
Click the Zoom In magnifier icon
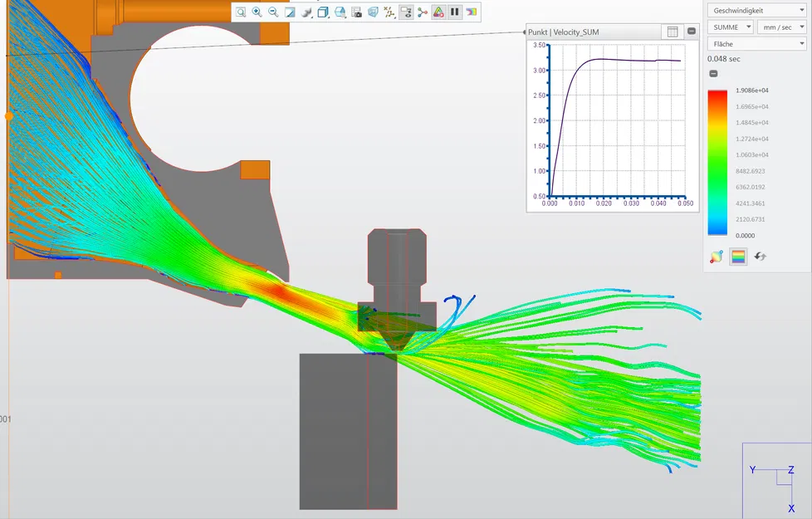[x=257, y=12]
